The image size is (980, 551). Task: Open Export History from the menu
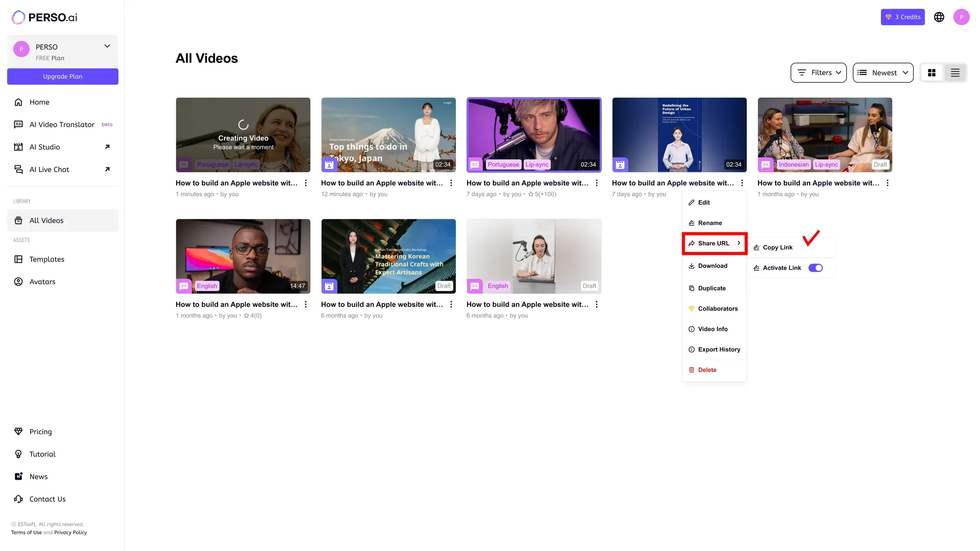714,350
